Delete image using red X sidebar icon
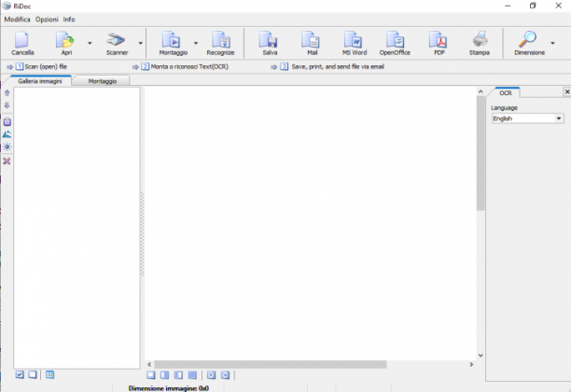571x392 pixels. tap(7, 161)
